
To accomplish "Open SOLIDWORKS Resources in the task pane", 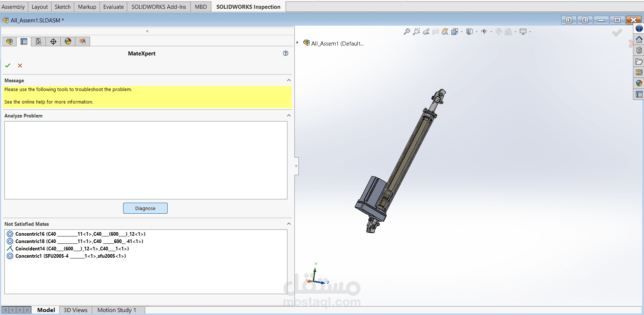I will point(639,28).
